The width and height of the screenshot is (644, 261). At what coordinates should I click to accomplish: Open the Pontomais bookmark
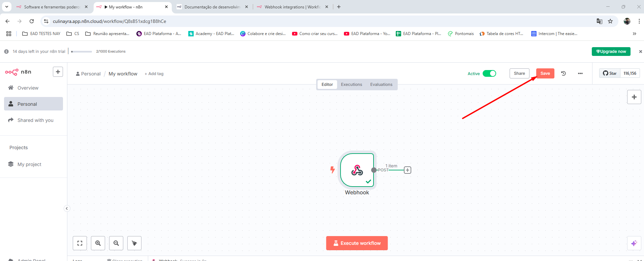(460, 34)
